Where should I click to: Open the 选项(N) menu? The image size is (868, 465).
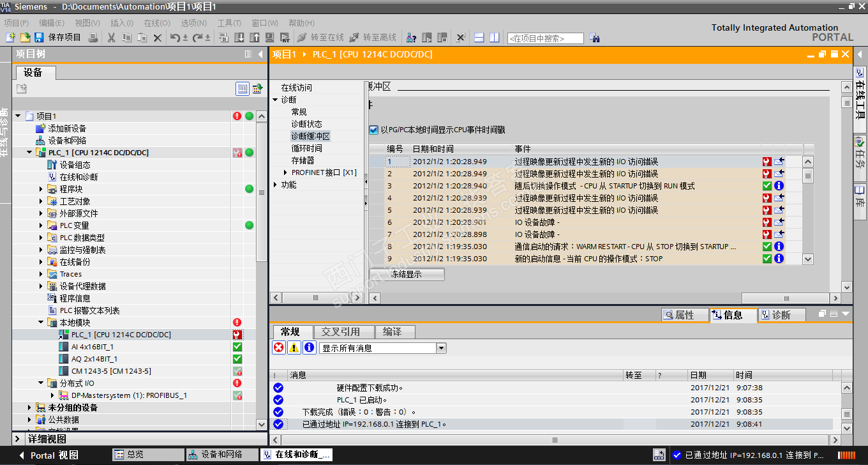[x=193, y=23]
